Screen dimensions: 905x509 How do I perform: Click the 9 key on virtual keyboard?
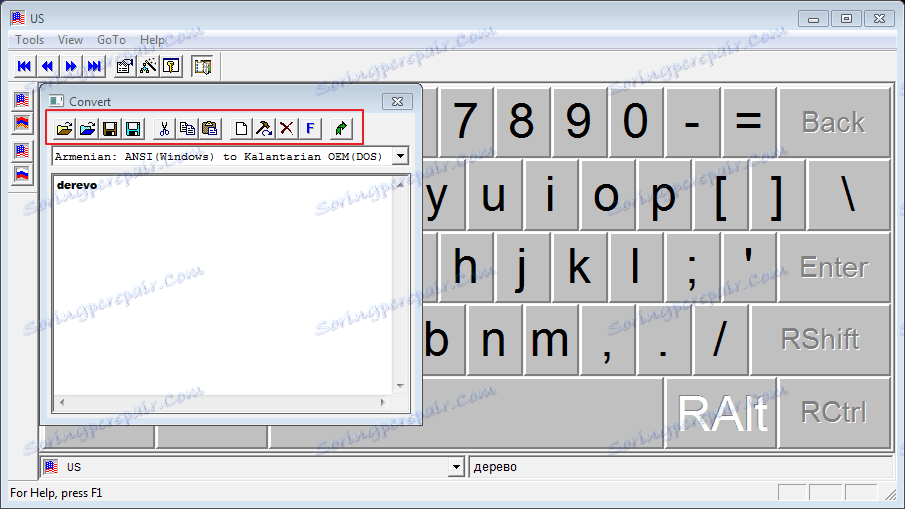(578, 122)
